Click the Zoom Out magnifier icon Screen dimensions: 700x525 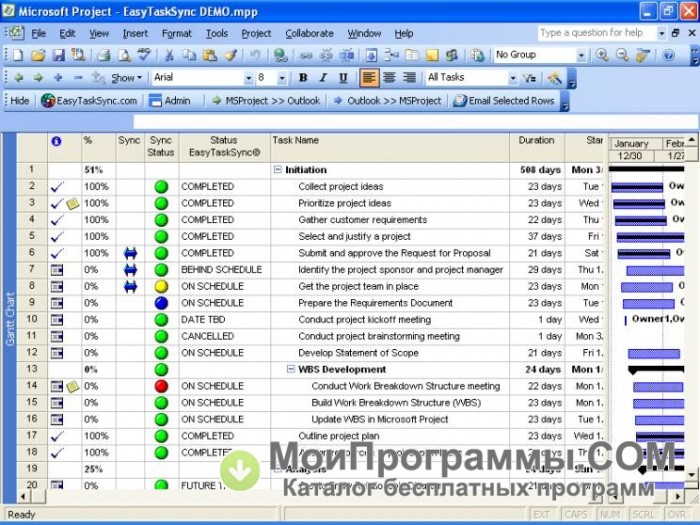(622, 55)
